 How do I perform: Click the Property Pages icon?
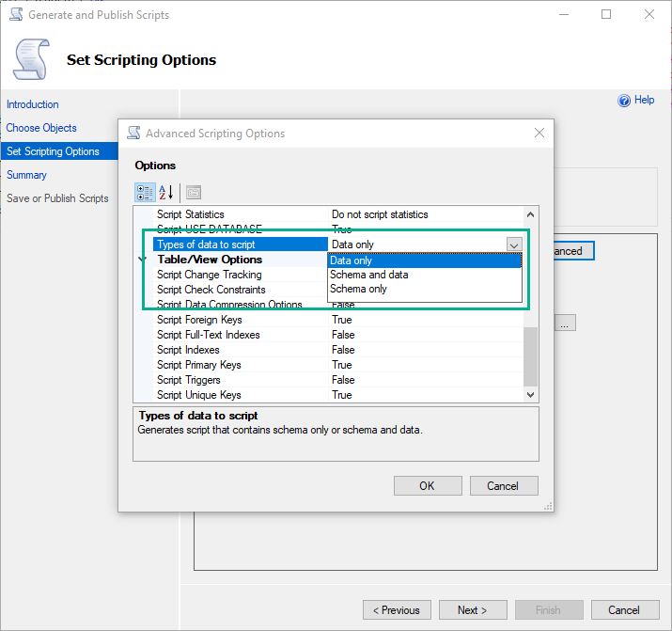[193, 192]
